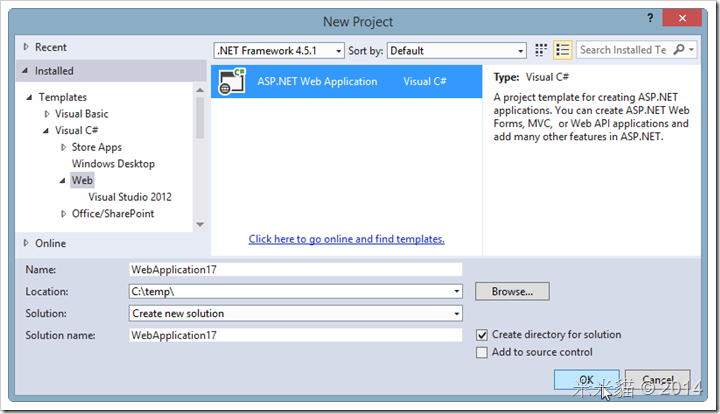The height and width of the screenshot is (414, 720).
Task: Expand the Visual Basic node arrow
Action: pyautogui.click(x=47, y=114)
